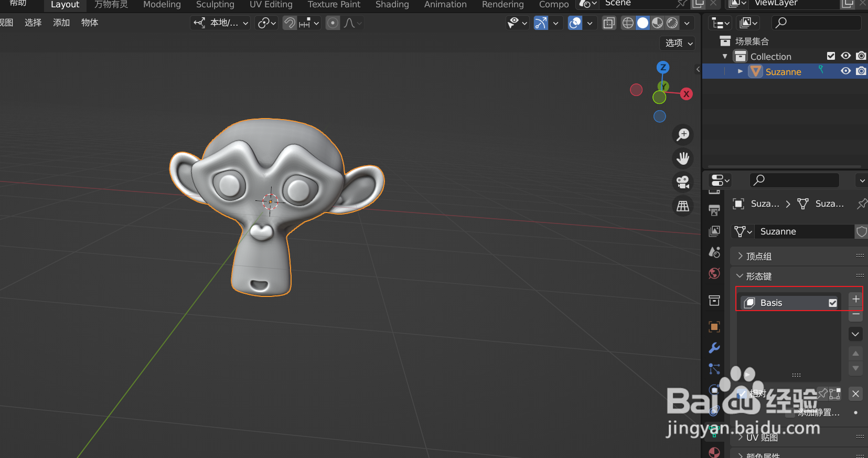Open the Sculpting workspace tab
Viewport: 868px width, 458px height.
(x=215, y=5)
